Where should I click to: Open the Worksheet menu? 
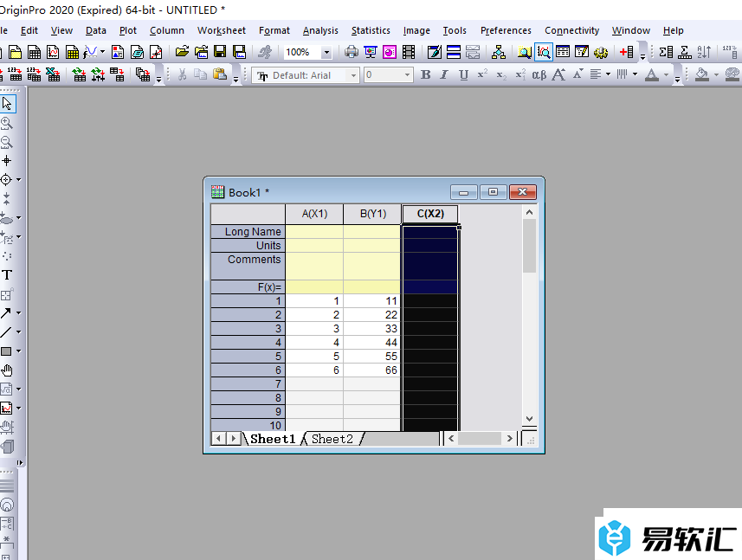[x=221, y=30]
